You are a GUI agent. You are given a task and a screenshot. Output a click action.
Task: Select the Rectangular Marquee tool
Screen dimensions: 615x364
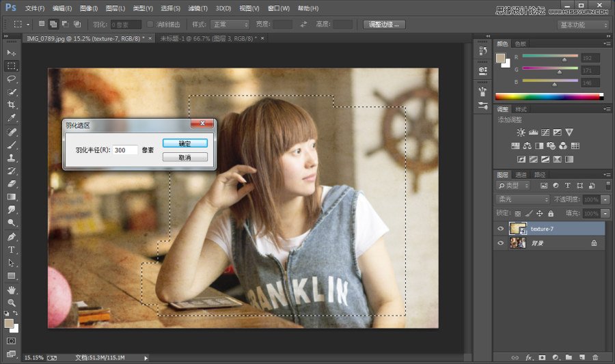11,66
